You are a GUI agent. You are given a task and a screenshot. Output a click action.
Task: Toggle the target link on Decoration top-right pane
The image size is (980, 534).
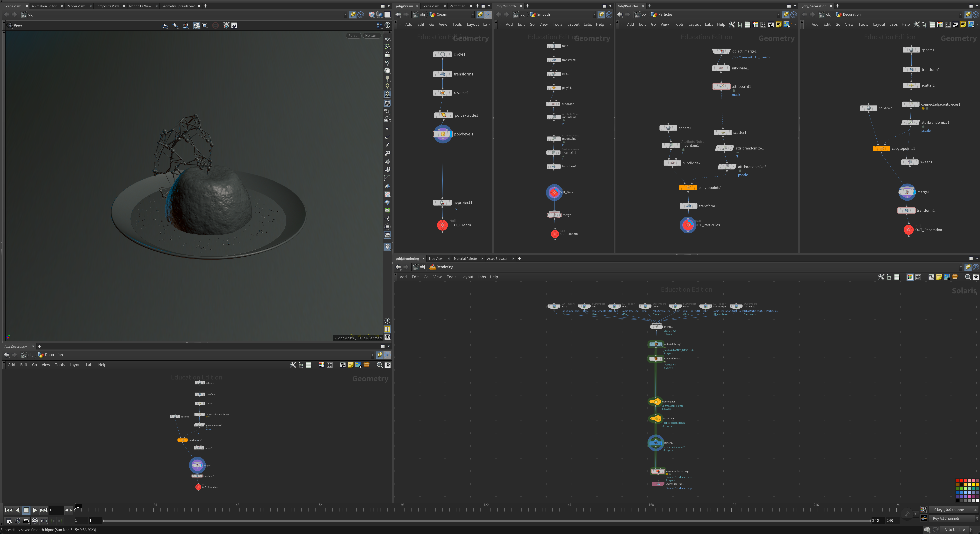[x=975, y=15]
